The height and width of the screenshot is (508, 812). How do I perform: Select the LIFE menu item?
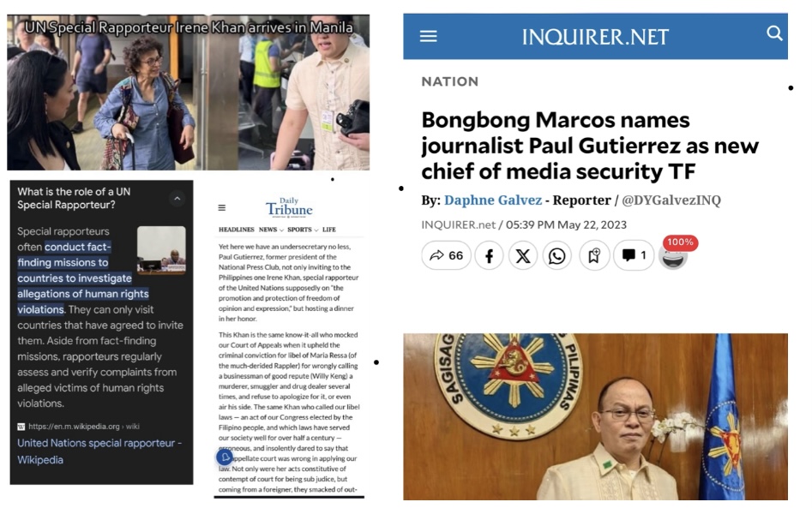click(329, 230)
